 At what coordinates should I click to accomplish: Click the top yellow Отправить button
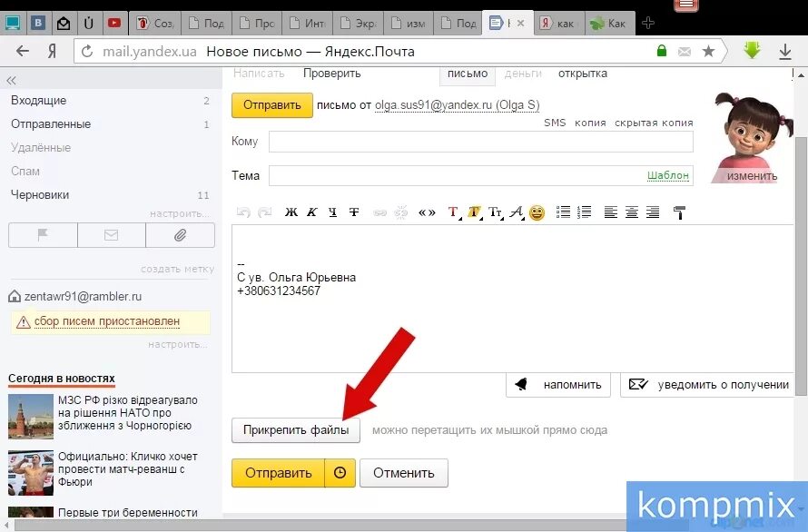[x=272, y=105]
